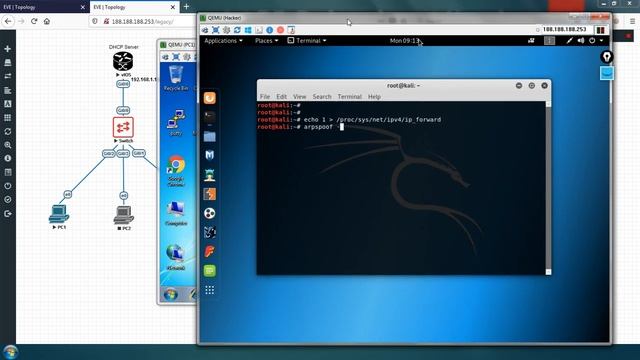Open Help menu in root@kali terminal
The width and height of the screenshot is (640, 360).
tap(374, 97)
